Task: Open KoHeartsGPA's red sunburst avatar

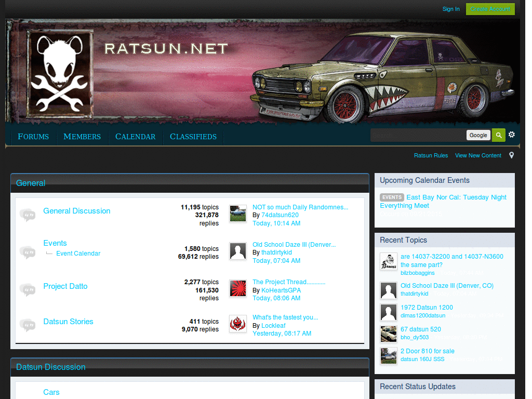Action: click(x=238, y=288)
